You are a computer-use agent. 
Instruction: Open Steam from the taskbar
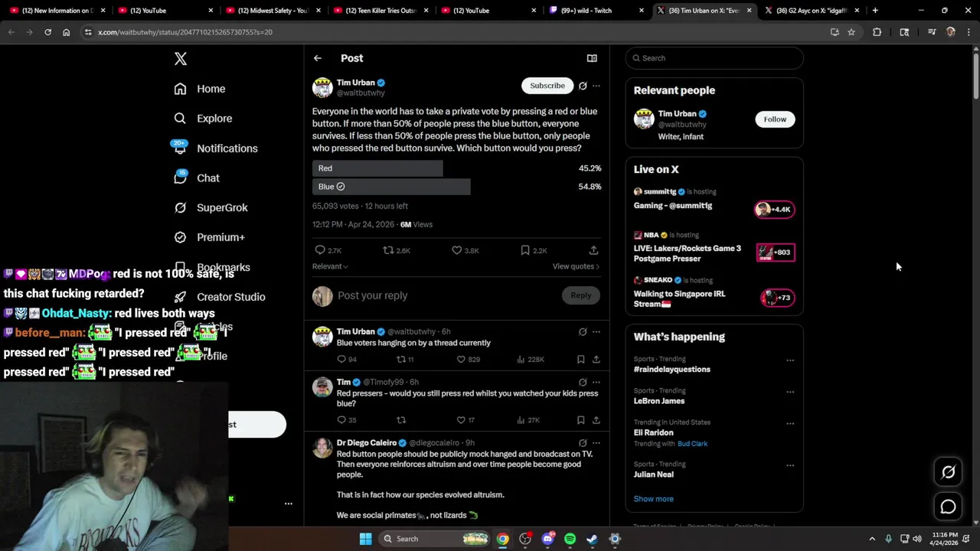tap(592, 539)
